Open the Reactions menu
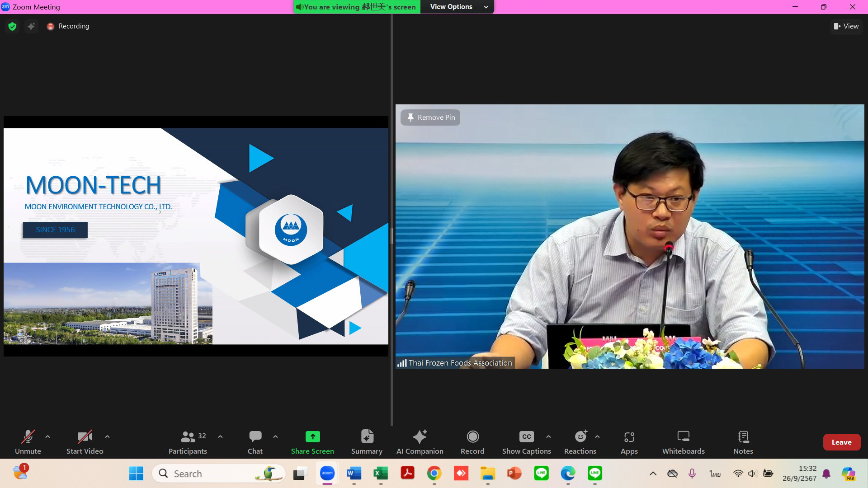The image size is (868, 488). [580, 441]
